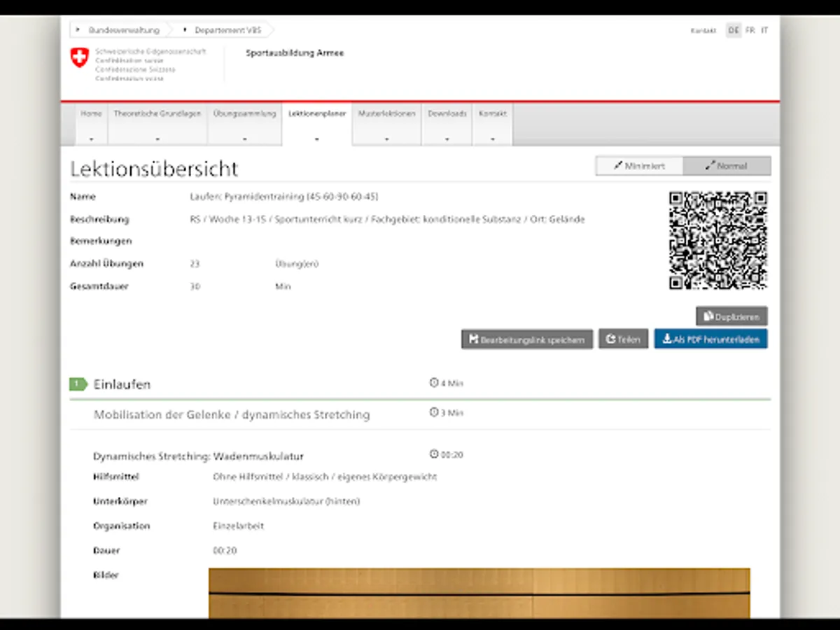Image resolution: width=840 pixels, height=630 pixels.
Task: Duplicate the lesson with the Duplizieren button
Action: pos(731,316)
